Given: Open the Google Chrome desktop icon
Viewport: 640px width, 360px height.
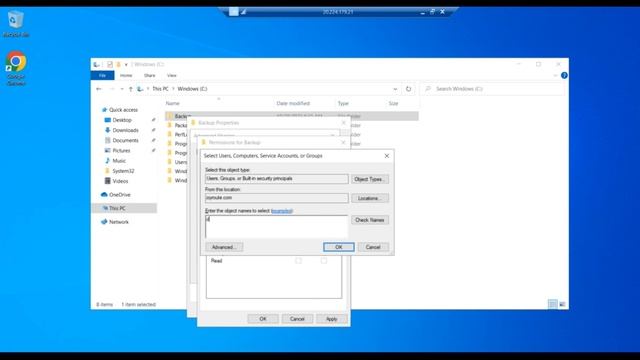Looking at the screenshot, I should tap(16, 68).
